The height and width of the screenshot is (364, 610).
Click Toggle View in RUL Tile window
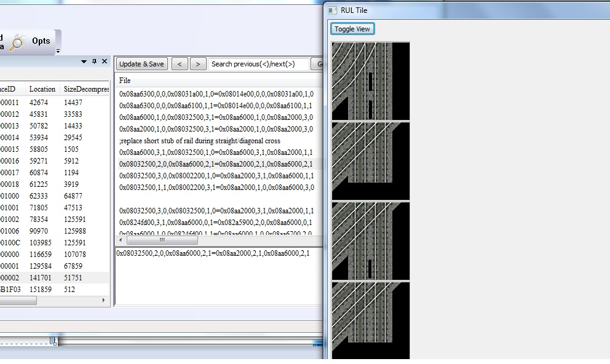352,29
